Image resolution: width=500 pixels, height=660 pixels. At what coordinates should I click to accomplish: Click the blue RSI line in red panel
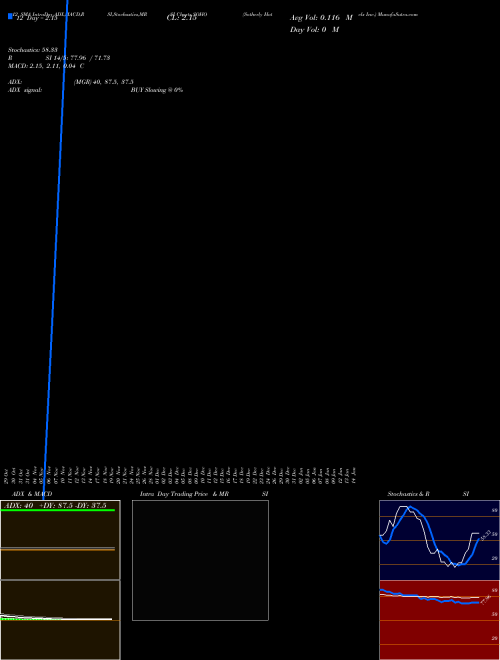click(429, 598)
